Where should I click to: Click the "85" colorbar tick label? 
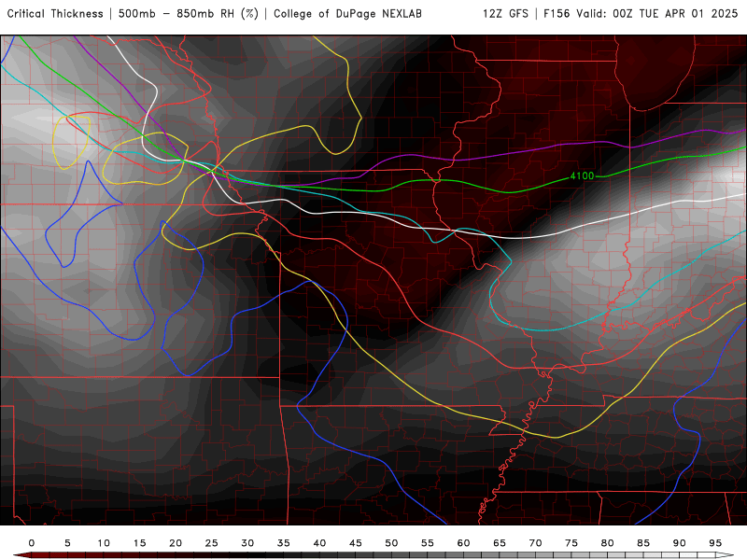(643, 543)
